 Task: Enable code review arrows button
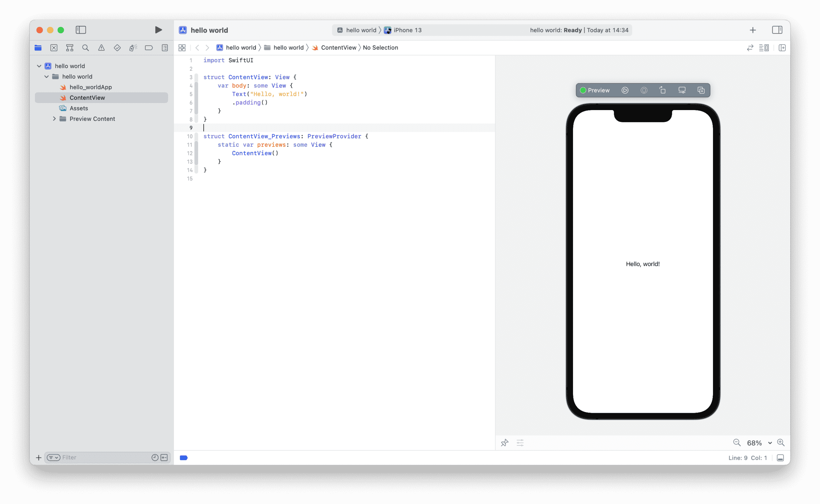750,48
